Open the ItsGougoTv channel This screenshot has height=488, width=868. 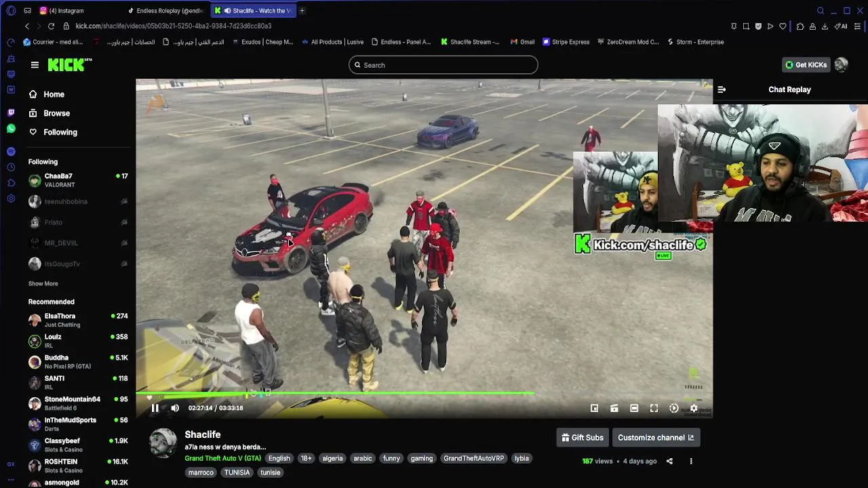pyautogui.click(x=78, y=264)
